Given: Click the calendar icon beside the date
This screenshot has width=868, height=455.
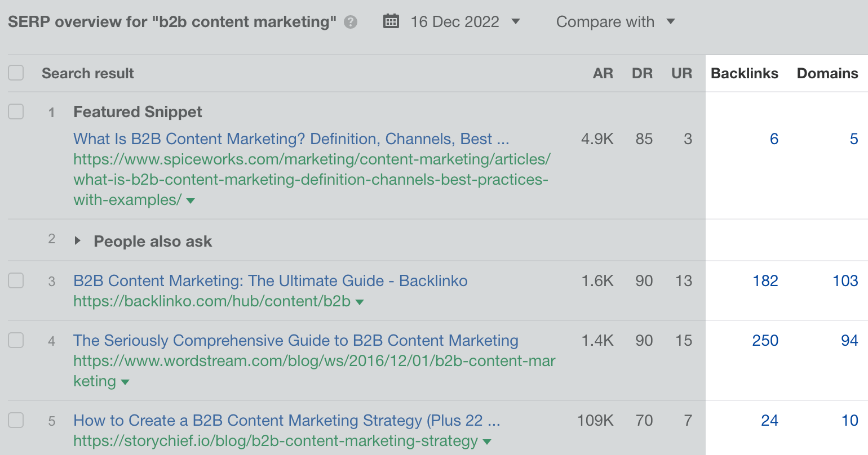Looking at the screenshot, I should tap(391, 22).
